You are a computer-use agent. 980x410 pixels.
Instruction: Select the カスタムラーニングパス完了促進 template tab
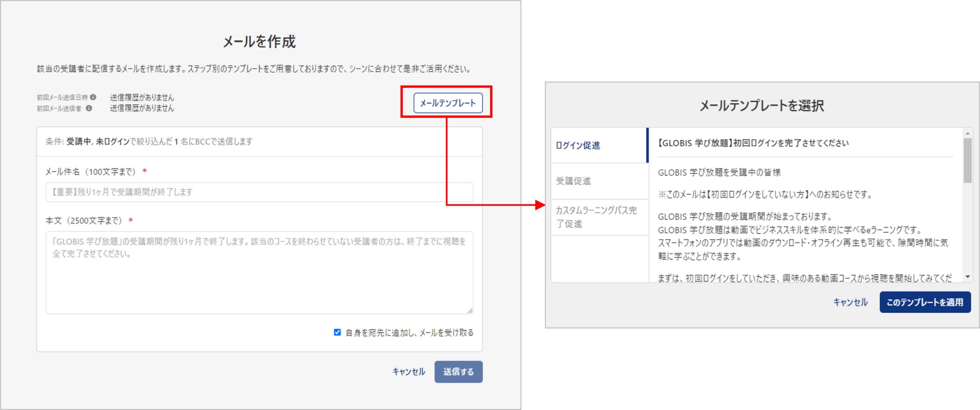click(600, 217)
